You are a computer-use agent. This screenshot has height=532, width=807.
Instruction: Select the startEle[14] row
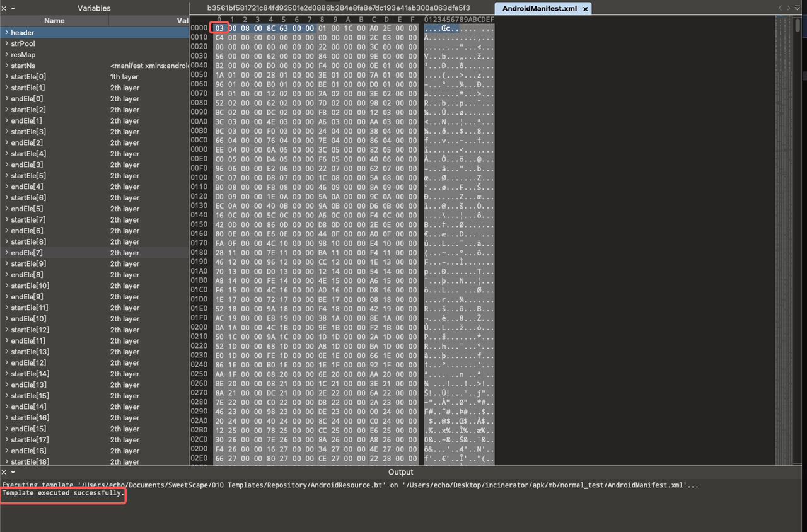95,374
